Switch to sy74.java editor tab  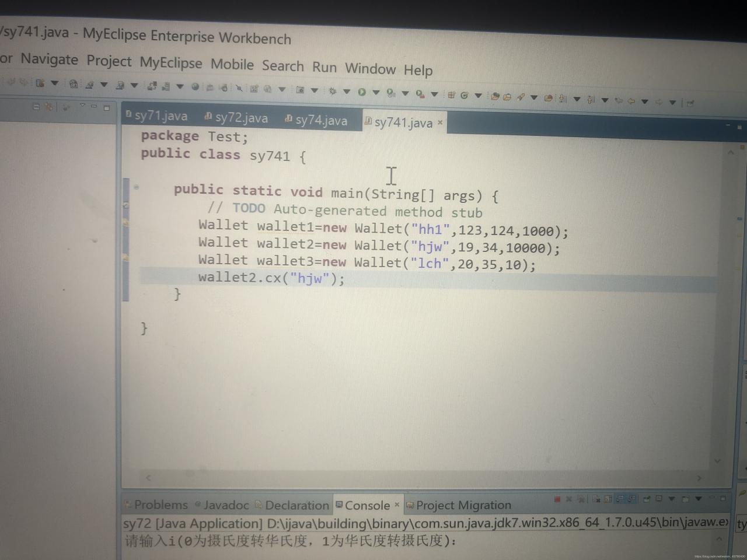[316, 120]
